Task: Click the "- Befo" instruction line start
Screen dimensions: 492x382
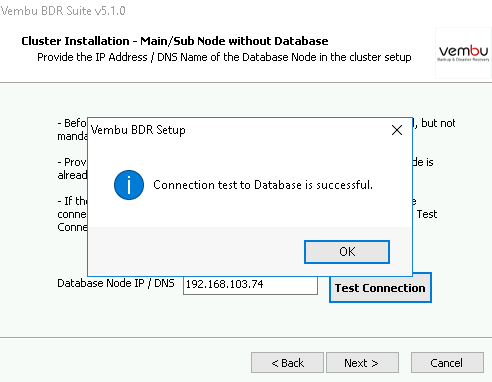Action: (x=72, y=123)
